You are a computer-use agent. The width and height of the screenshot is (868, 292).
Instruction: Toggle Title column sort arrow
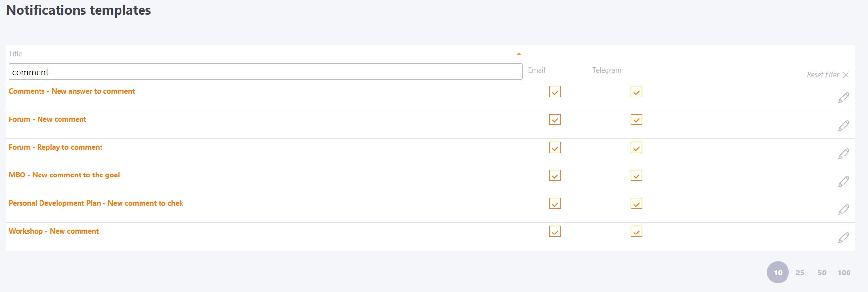point(519,54)
